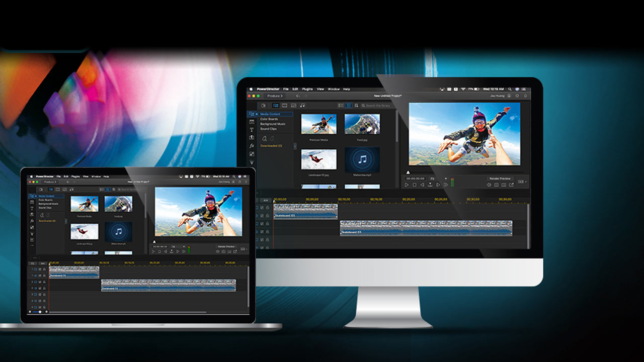Open the fx Effects room on the iMac
This screenshot has width=644, height=362.
[252, 146]
